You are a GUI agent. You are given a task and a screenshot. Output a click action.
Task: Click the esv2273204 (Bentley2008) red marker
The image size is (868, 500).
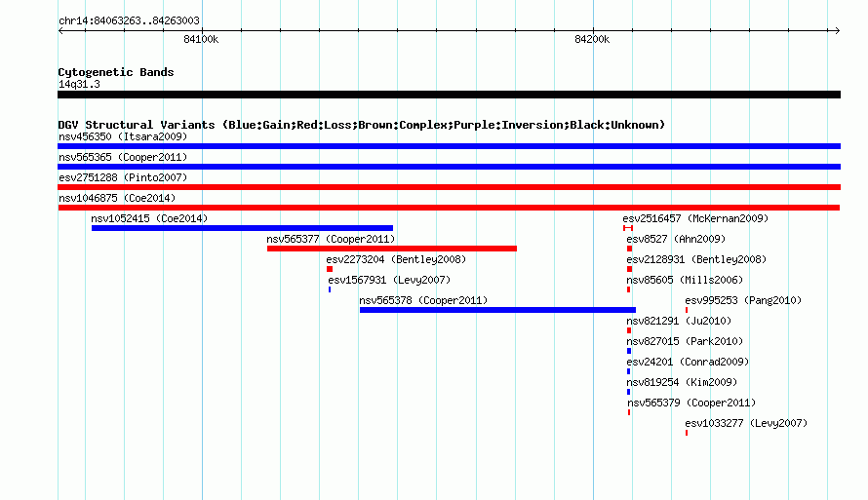[x=330, y=269]
